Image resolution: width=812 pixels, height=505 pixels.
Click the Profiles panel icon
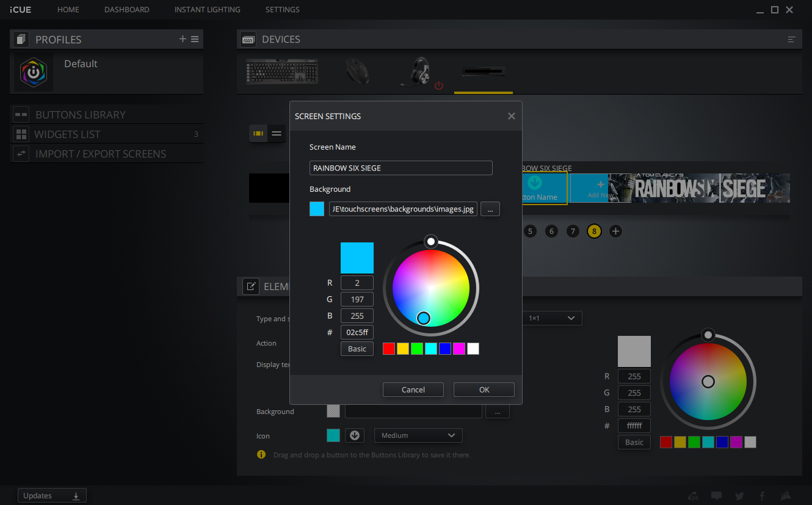point(21,40)
